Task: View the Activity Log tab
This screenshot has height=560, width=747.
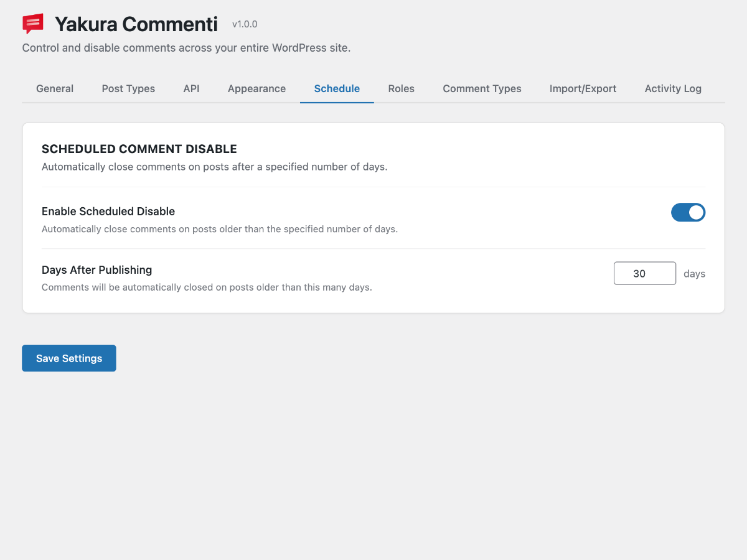Action: point(673,88)
